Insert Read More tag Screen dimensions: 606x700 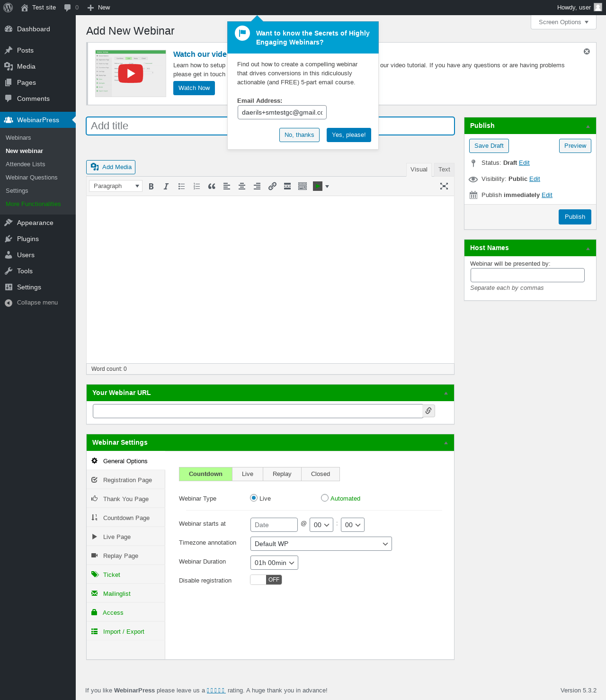pos(287,187)
